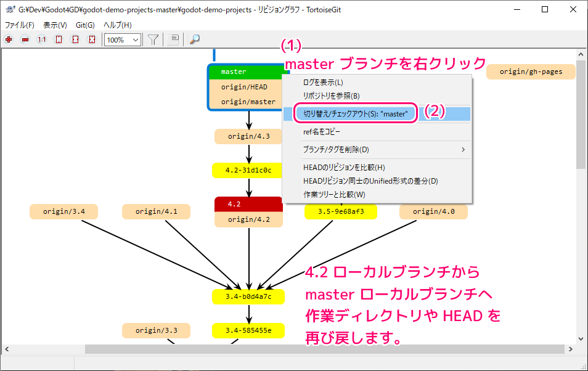Choose HEADのリビジョンを比較(H)
The image size is (588, 371).
point(377,167)
